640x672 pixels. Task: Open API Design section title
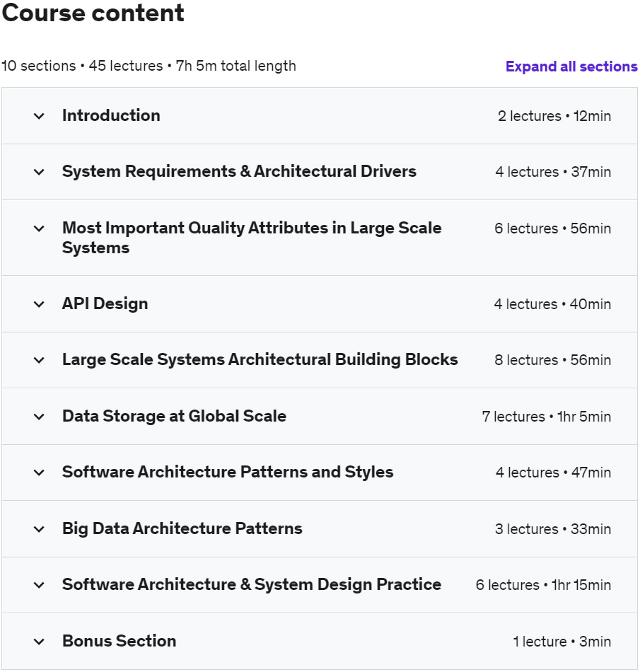[x=105, y=303]
